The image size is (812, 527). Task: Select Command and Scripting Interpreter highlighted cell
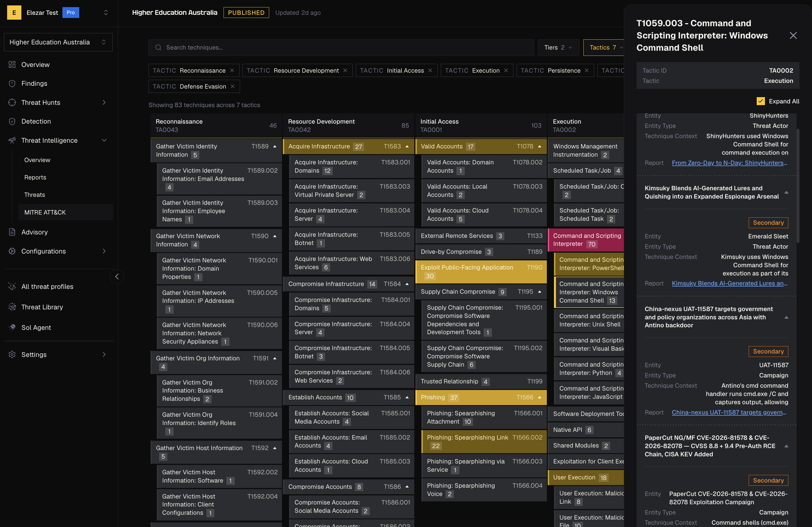point(586,240)
